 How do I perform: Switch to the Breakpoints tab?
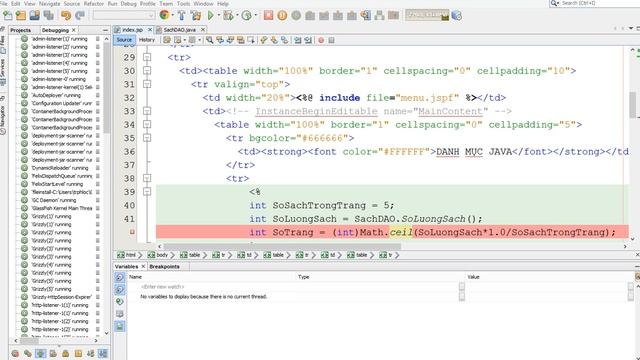tap(164, 267)
